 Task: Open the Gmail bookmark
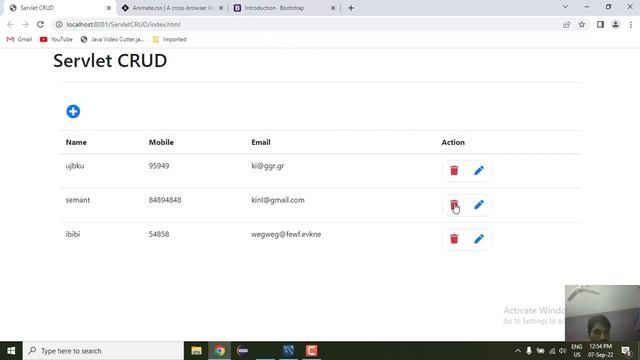pyautogui.click(x=20, y=39)
